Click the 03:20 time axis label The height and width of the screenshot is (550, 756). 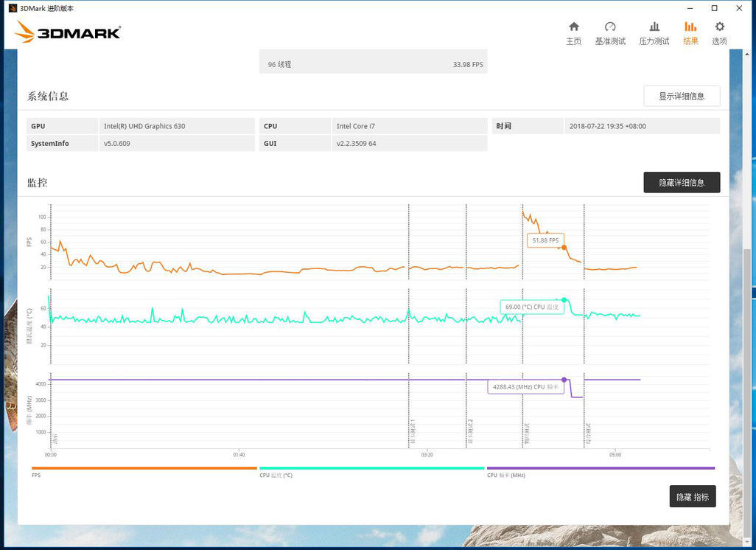point(427,454)
